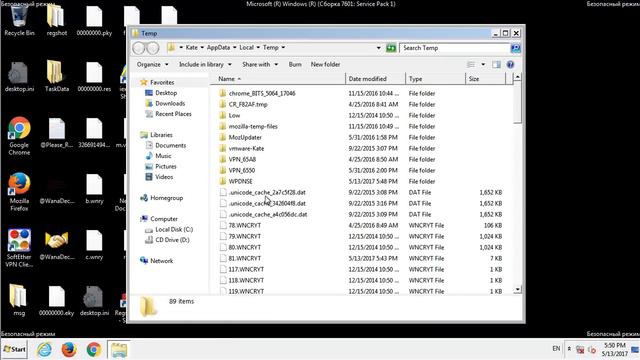Open SoftEther VPN Client desktop shortcut
Image resolution: width=640 pixels, height=360 pixels.
tap(19, 248)
